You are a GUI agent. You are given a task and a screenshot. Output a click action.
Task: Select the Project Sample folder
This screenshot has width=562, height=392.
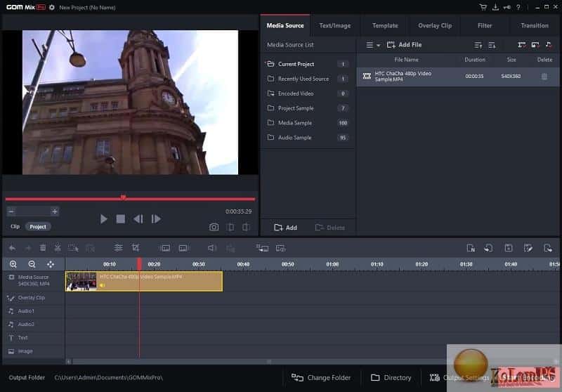coord(308,108)
